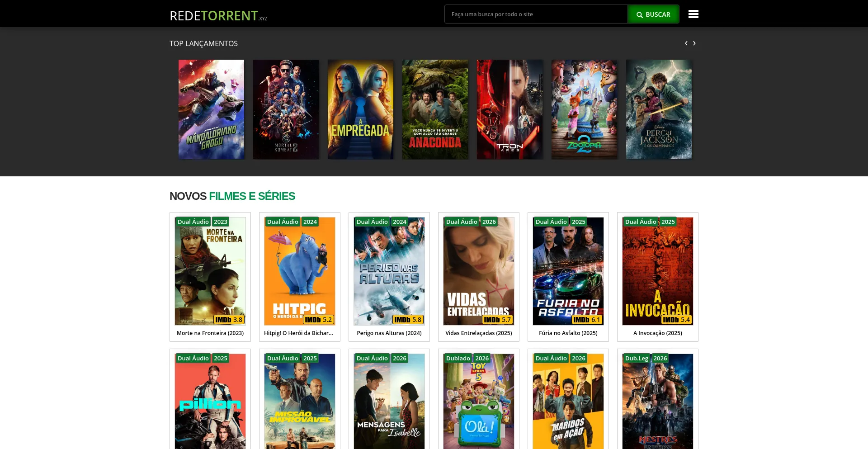Click Dual Áudio tag on Maridos em Ação
Screen dimensions: 868x449
551,359
